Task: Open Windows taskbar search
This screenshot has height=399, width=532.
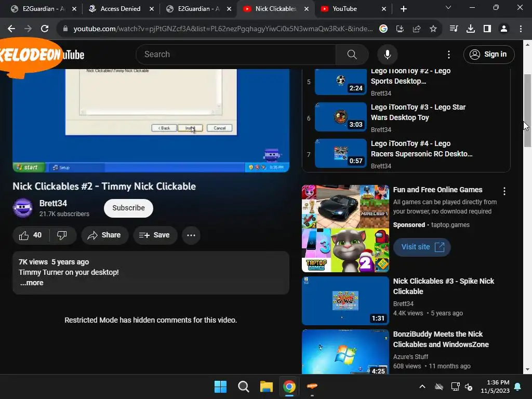Action: tap(243, 387)
